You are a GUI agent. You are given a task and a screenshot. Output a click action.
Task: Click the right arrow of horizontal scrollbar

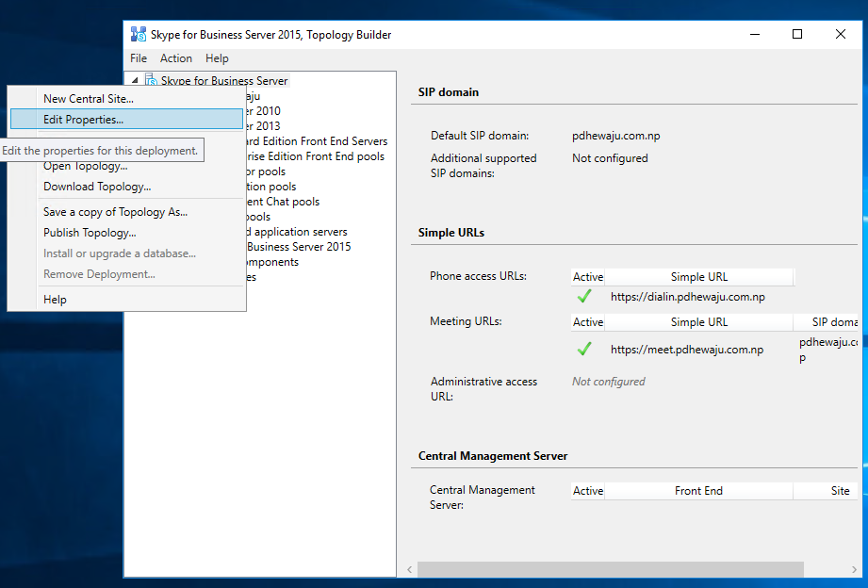854,569
